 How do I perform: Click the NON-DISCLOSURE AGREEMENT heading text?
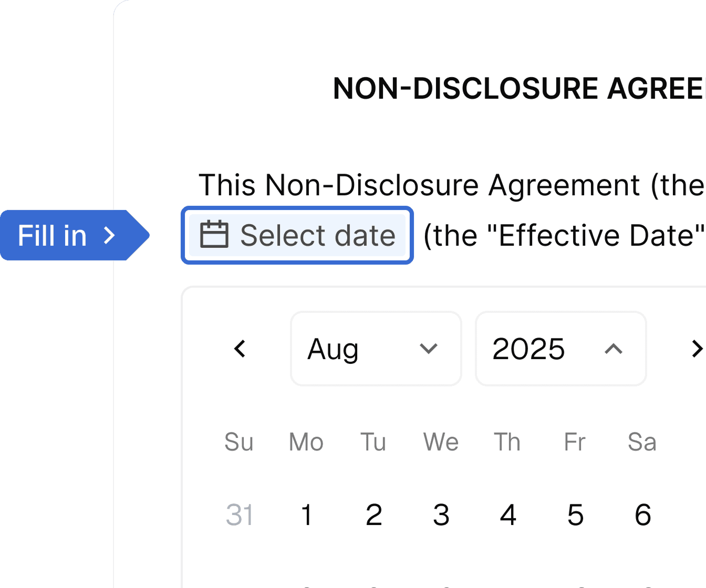coord(520,88)
